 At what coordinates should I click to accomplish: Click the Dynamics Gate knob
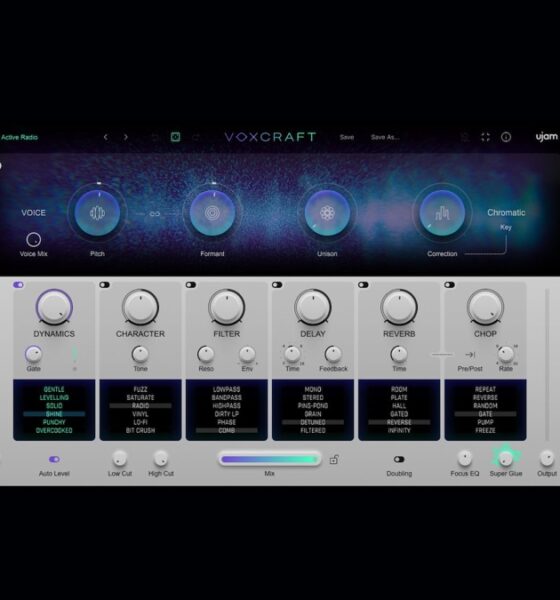tap(33, 354)
